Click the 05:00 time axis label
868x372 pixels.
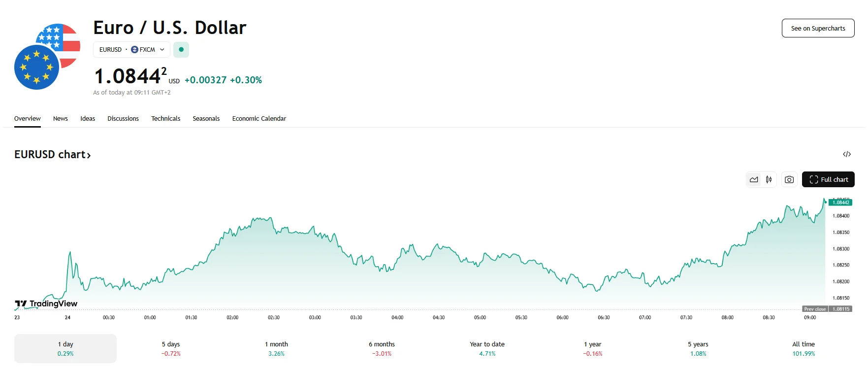(480, 318)
